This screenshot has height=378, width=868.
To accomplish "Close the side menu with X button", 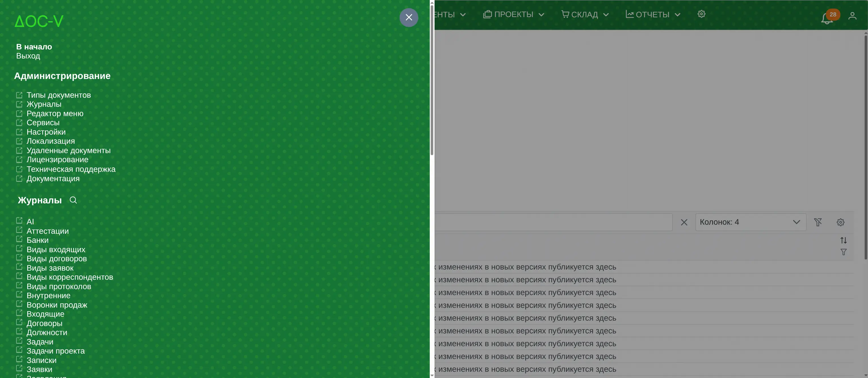I will click(409, 18).
